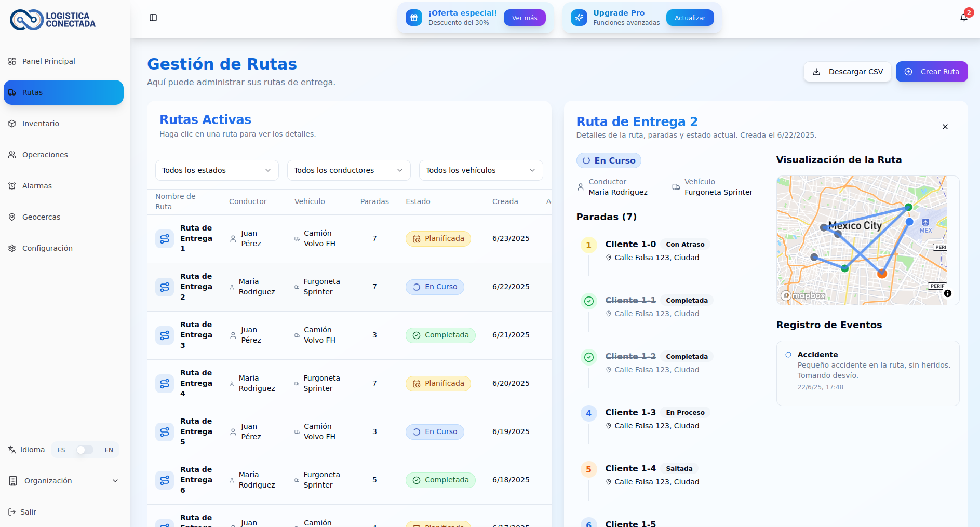The image size is (980, 527).
Task: Open Geocercas from the sidebar
Action: click(x=41, y=217)
